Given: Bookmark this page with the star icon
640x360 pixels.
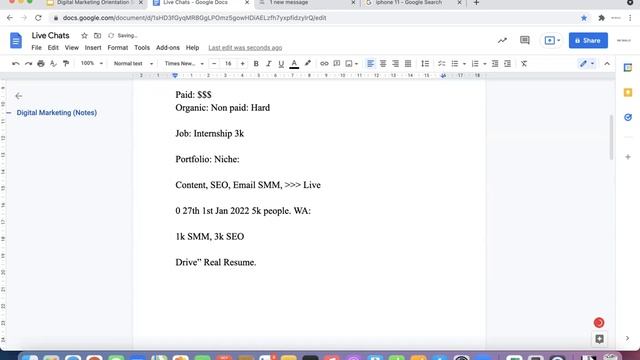Looking at the screenshot, I should pos(584,18).
